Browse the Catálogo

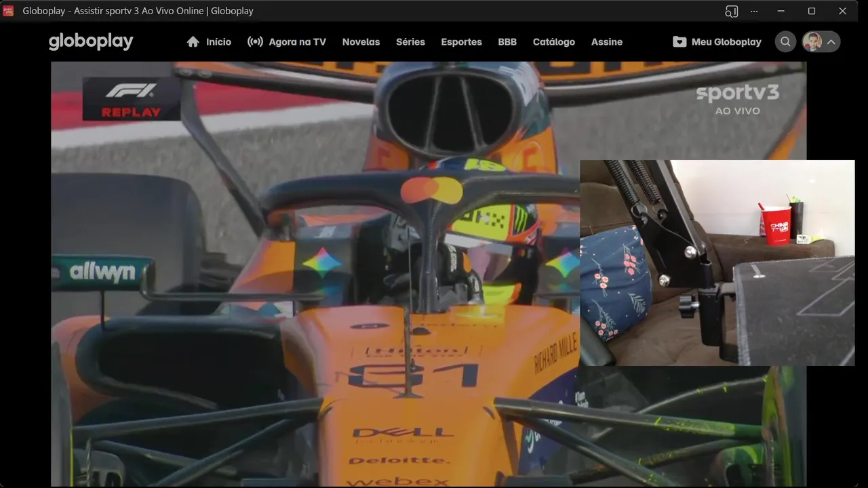[x=553, y=41]
